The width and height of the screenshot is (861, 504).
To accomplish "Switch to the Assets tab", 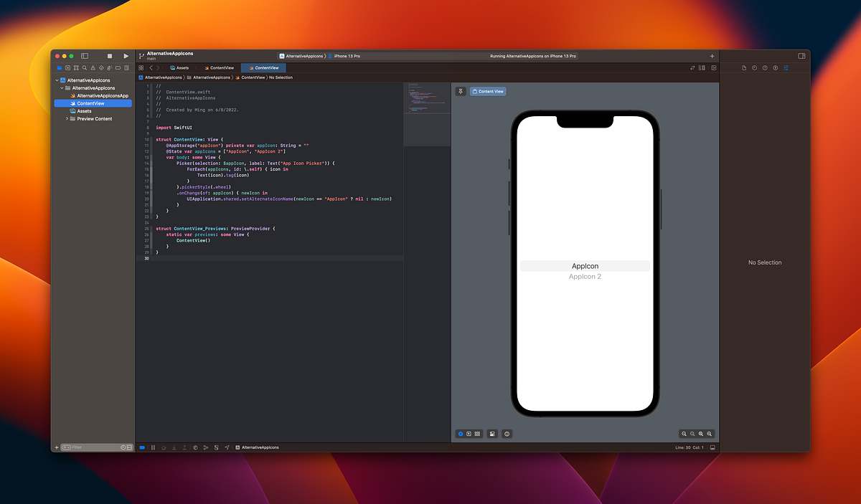I will (179, 67).
